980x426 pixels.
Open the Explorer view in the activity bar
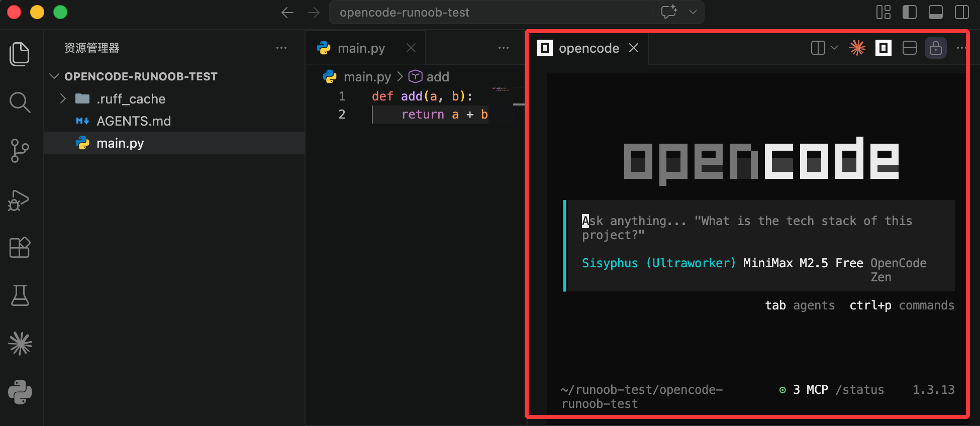point(20,54)
